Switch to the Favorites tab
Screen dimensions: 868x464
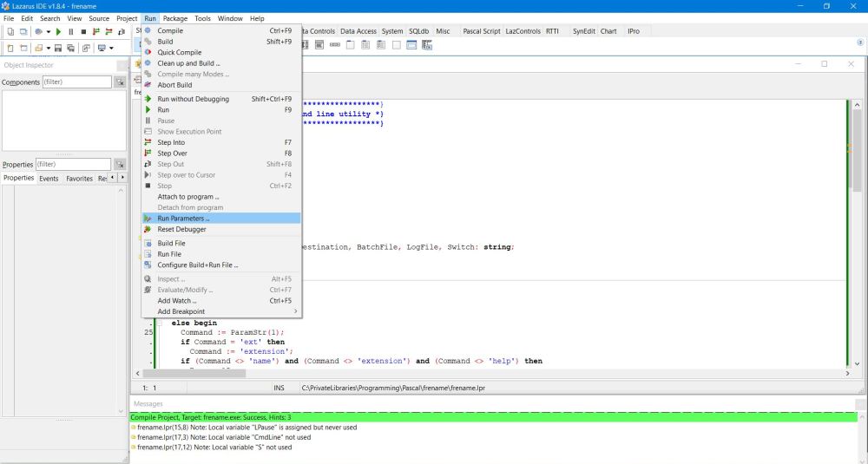click(79, 179)
